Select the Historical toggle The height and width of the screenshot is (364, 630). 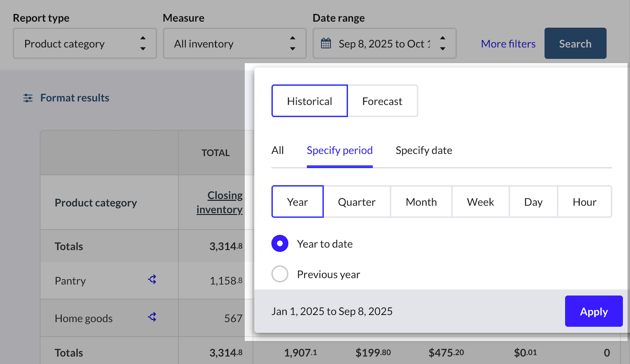tap(309, 101)
